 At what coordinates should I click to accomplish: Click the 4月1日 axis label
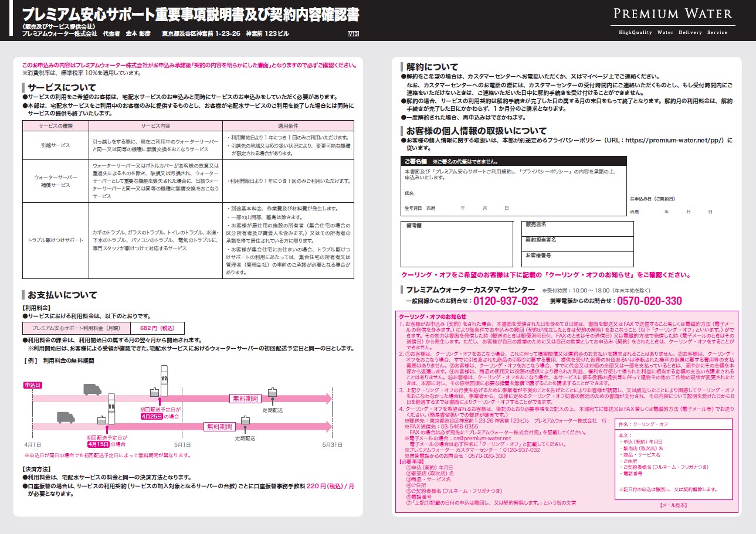point(32,445)
